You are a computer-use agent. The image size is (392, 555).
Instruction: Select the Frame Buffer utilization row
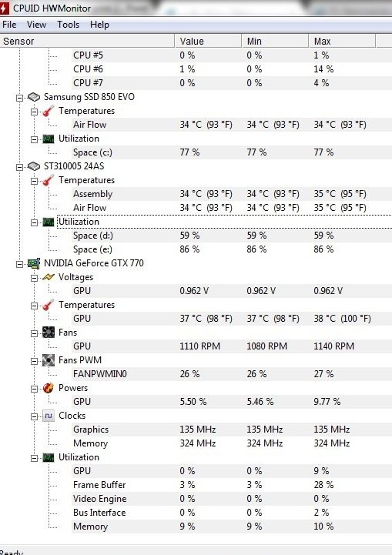pyautogui.click(x=232, y=485)
